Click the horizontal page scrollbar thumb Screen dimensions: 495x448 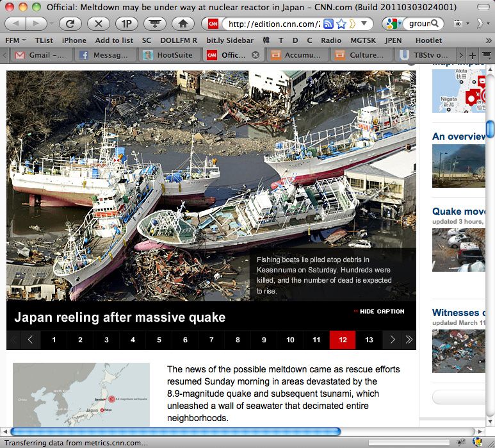point(174,431)
